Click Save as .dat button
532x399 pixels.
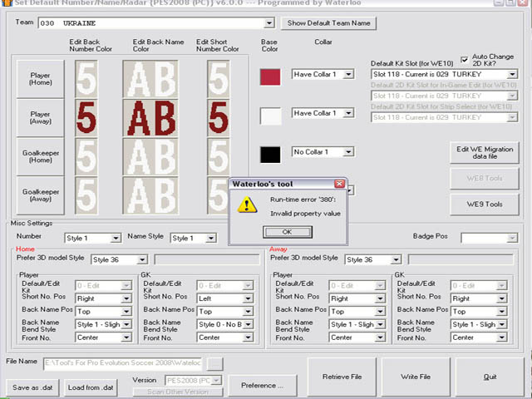coord(32,388)
